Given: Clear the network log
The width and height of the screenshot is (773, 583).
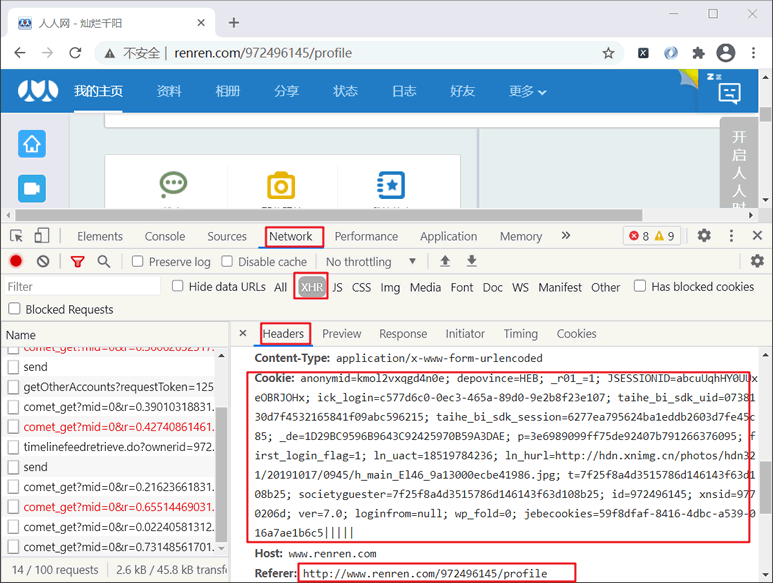Looking at the screenshot, I should [x=43, y=261].
